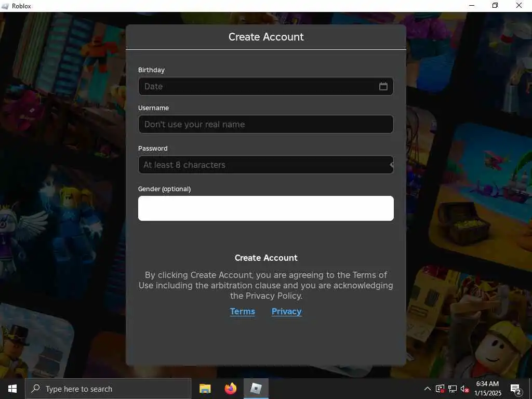Open the Gender optional selector box
Screen dimensions: 532x399
click(x=265, y=208)
